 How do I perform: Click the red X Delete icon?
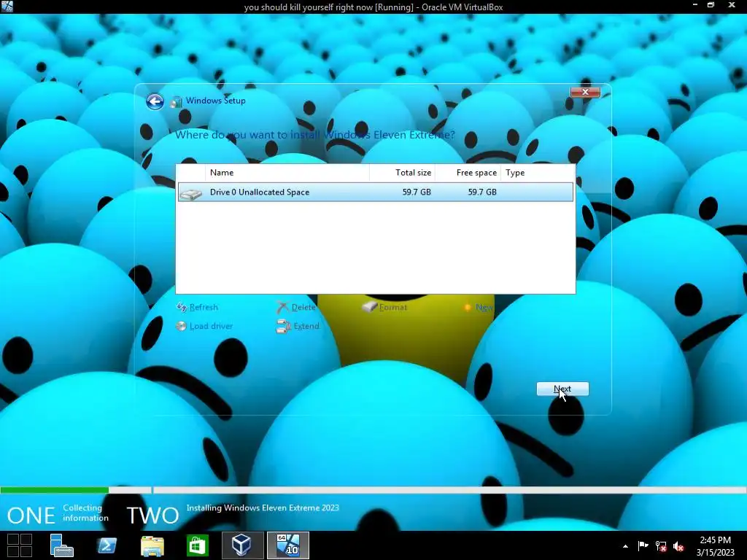point(282,307)
